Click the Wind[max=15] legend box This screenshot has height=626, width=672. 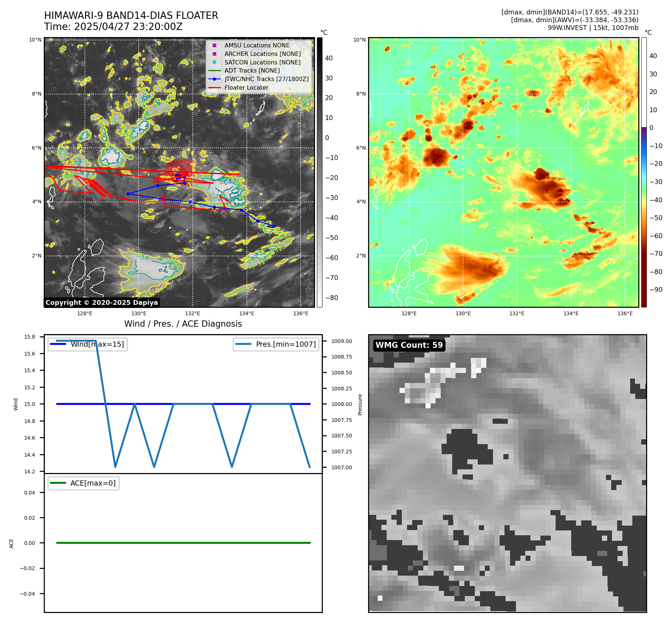[87, 344]
